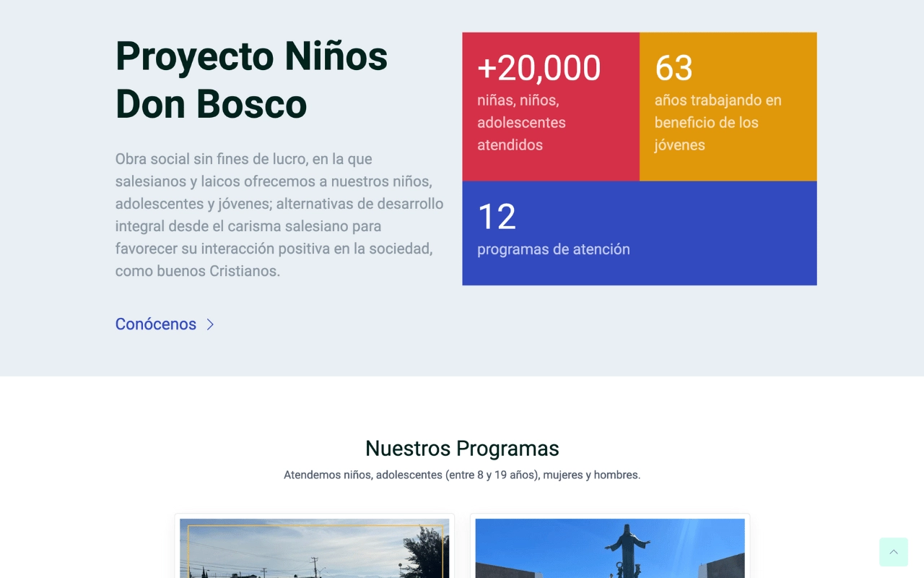
Task: Click the chevron arrow beside Conócenos
Action: [x=210, y=324]
